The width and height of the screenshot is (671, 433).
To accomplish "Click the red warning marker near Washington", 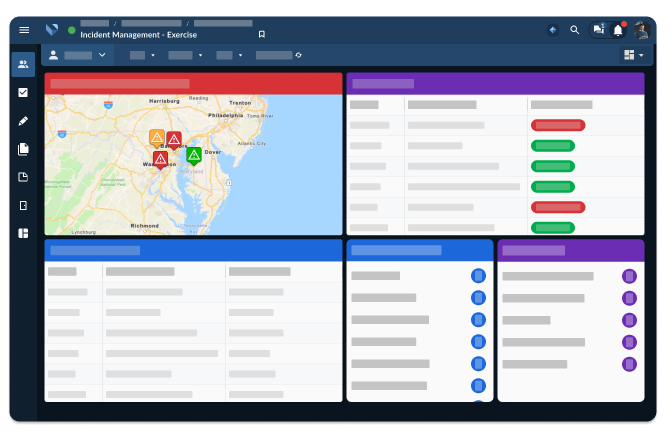I will (160, 160).
